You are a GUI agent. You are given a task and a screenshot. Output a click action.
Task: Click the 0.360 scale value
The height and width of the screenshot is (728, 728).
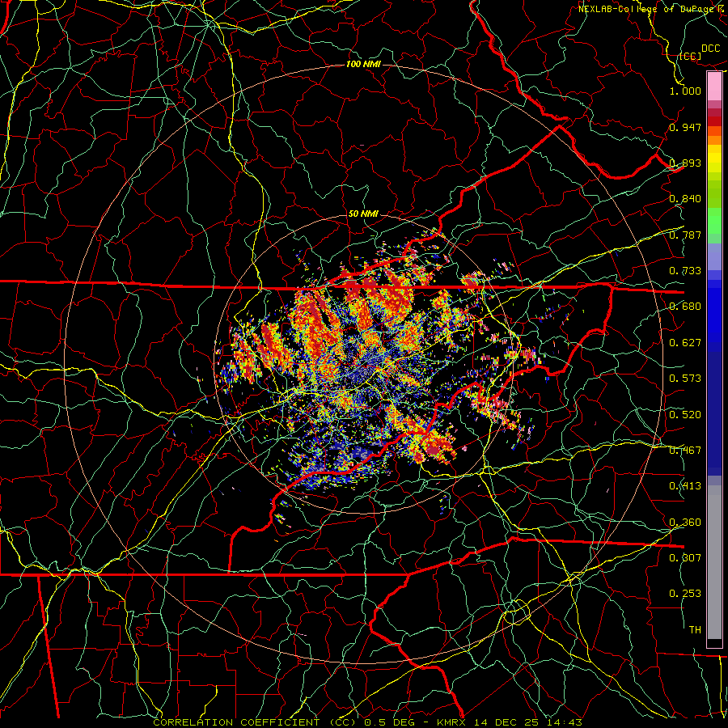click(x=685, y=523)
